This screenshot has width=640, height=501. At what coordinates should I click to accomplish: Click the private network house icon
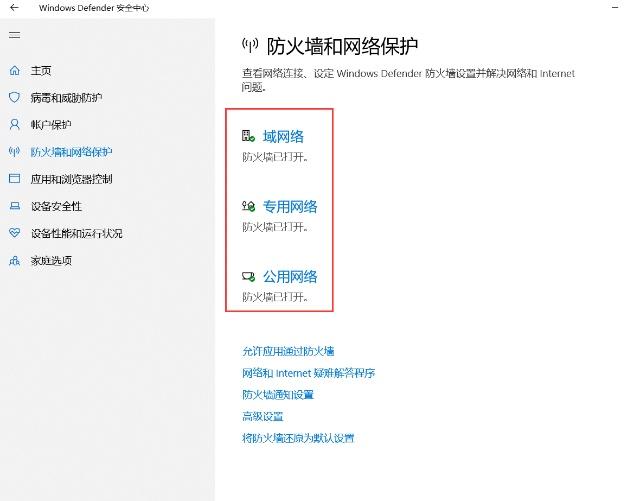point(248,206)
